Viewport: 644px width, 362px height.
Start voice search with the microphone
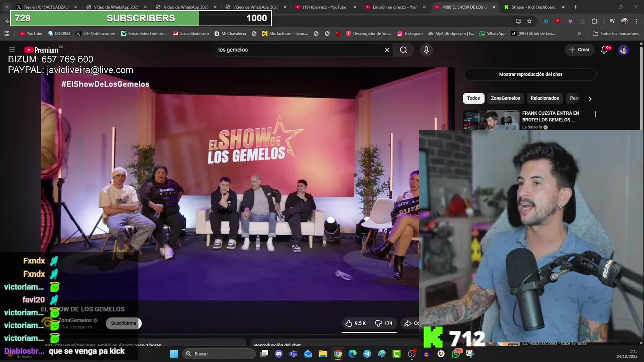click(x=426, y=50)
